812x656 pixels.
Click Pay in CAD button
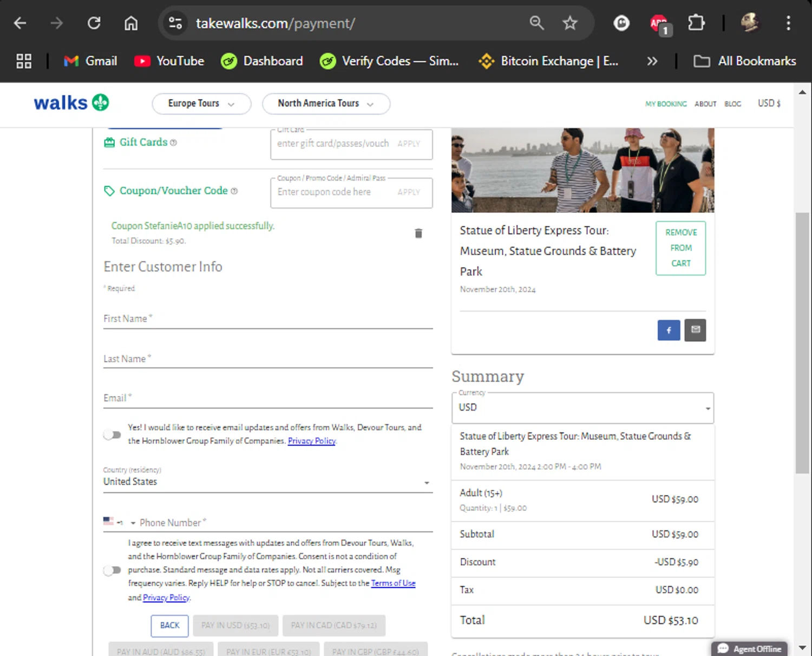click(334, 626)
